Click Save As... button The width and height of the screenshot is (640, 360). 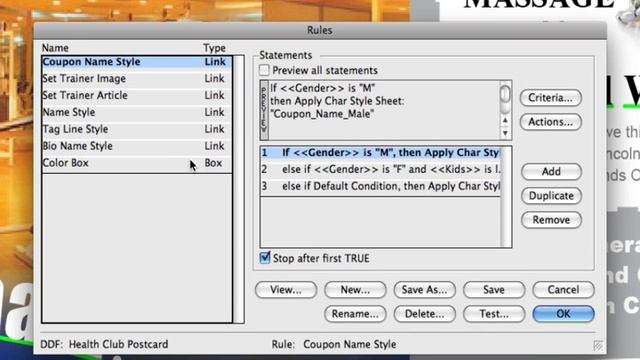(x=424, y=290)
